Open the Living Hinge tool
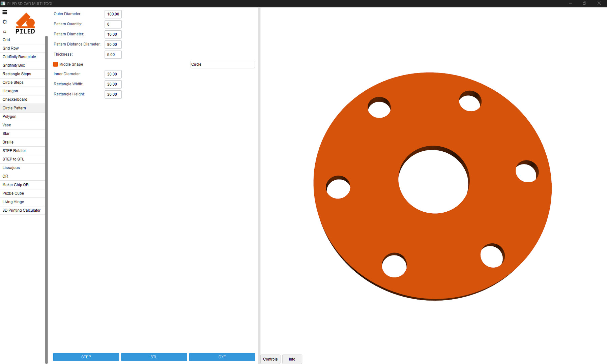The width and height of the screenshot is (607, 364). point(13,202)
